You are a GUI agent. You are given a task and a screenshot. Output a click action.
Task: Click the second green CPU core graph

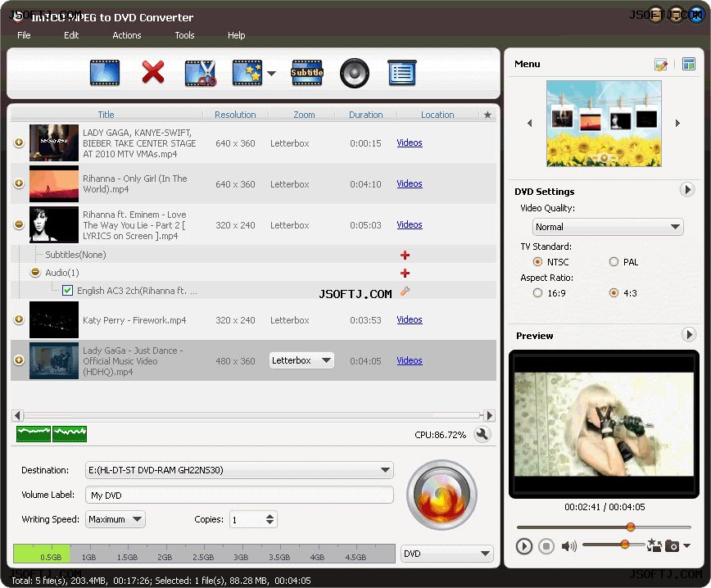click(x=70, y=434)
